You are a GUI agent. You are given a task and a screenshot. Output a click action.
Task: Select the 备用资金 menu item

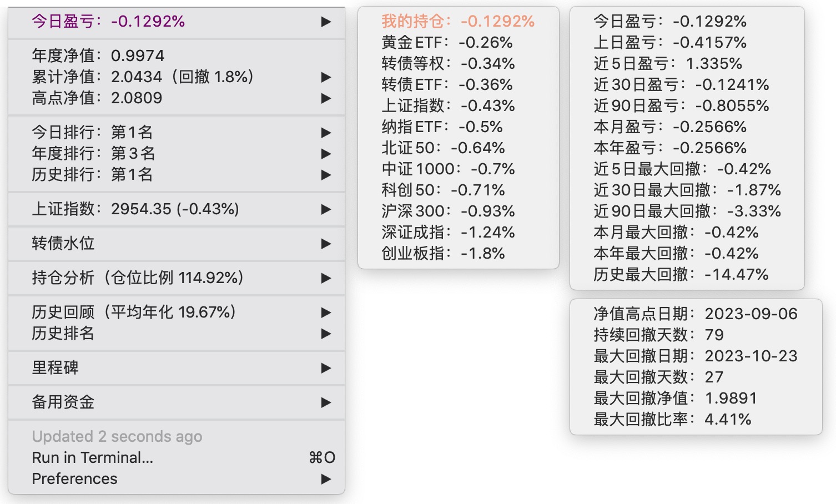63,402
